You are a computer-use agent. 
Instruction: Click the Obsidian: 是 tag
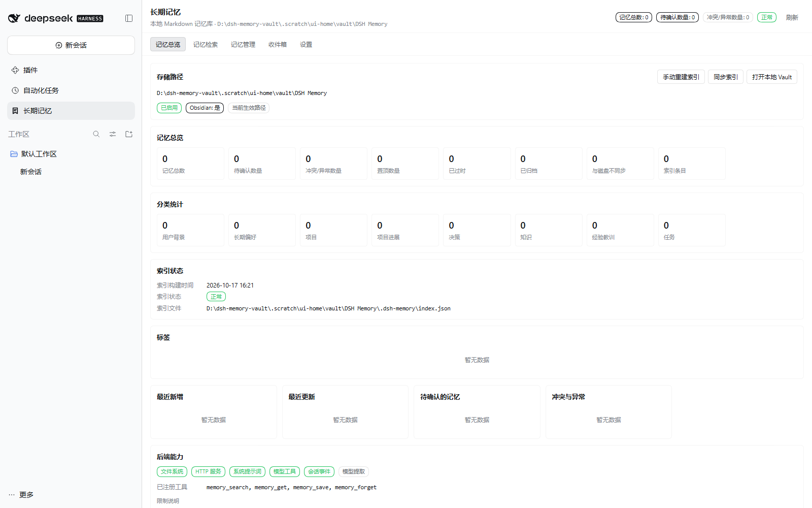[205, 108]
